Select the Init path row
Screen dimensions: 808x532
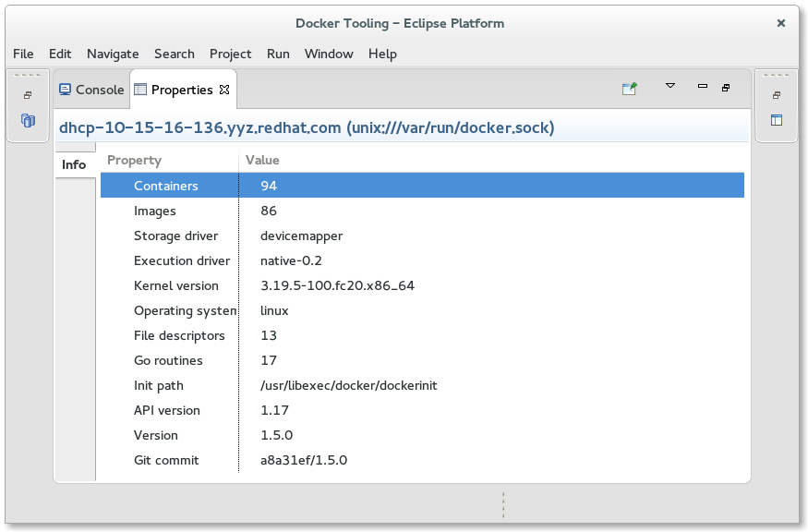point(422,385)
